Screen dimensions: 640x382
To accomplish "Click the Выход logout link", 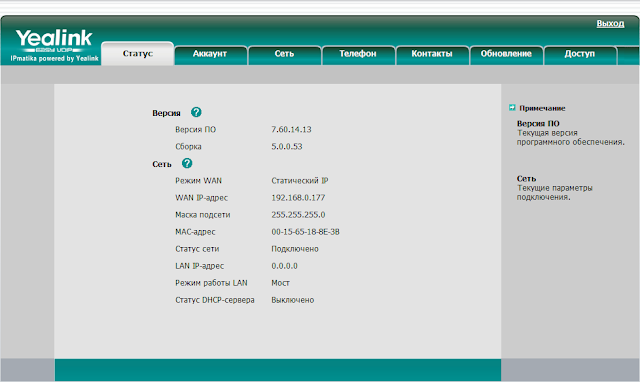I will point(610,24).
